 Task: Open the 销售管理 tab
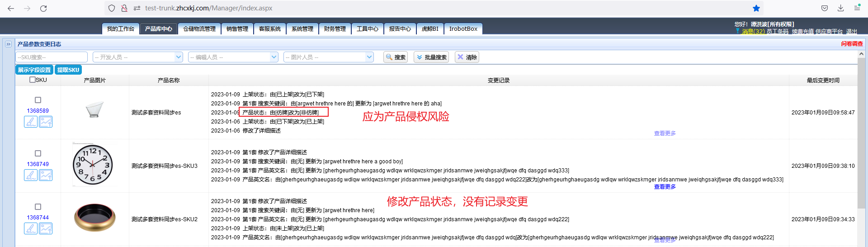click(x=237, y=29)
